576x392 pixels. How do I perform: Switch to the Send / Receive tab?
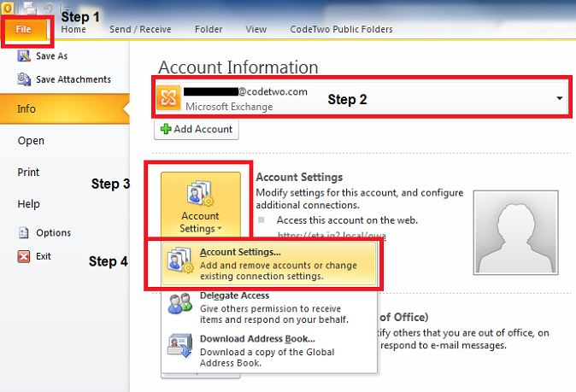(x=140, y=29)
